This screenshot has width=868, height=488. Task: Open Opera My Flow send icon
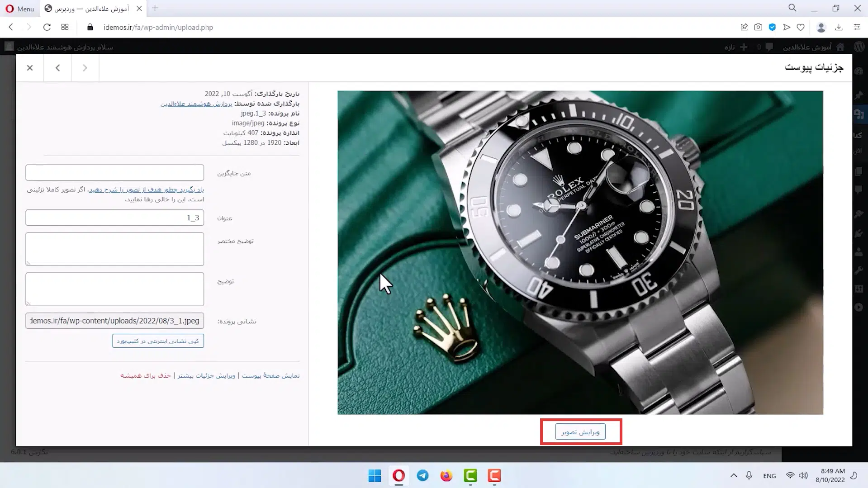(787, 27)
